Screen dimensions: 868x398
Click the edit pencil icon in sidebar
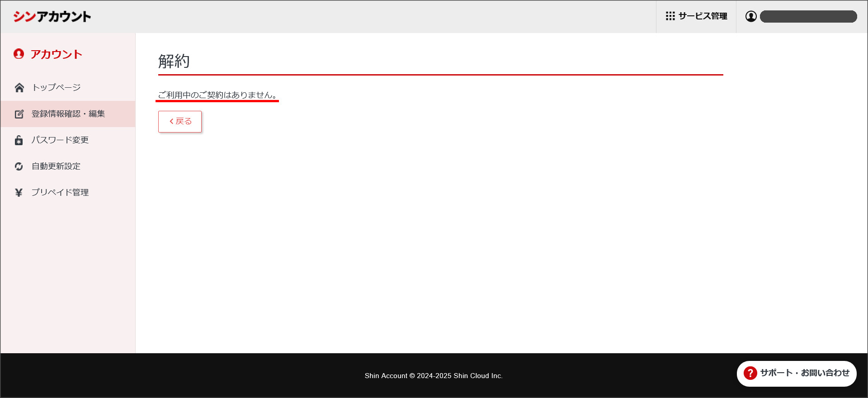(x=19, y=114)
